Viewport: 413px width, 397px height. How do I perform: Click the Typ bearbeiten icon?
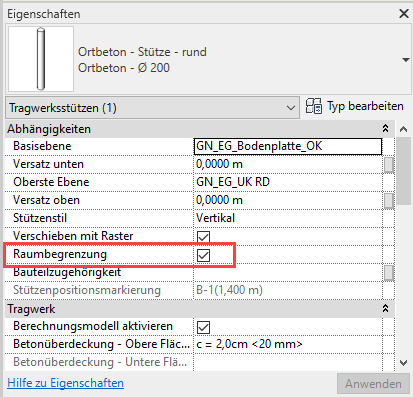(x=313, y=106)
